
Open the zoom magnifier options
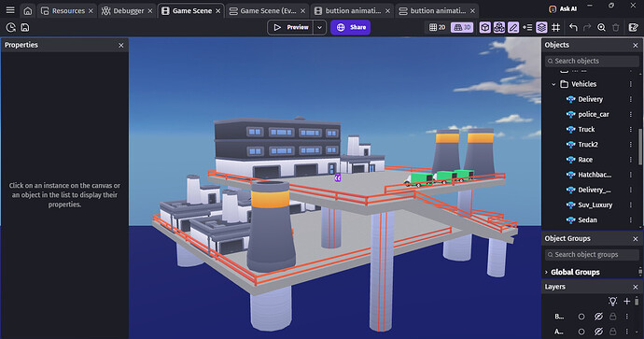601,27
